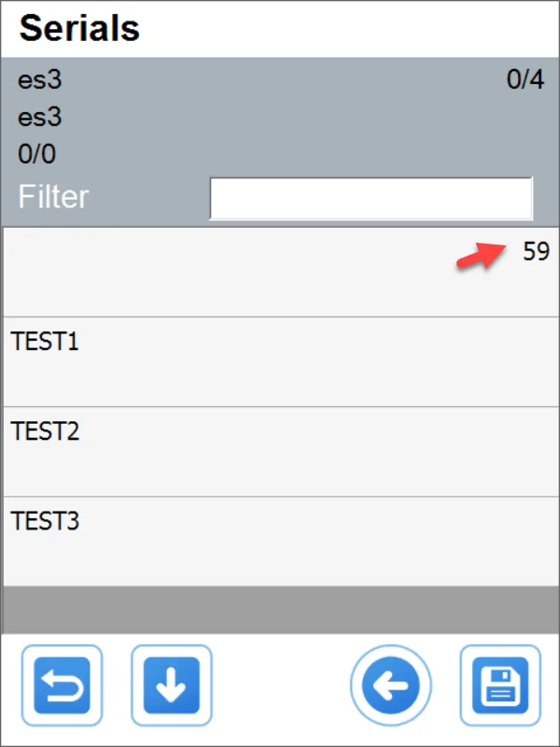Save using the floppy disk icon

tap(500, 686)
